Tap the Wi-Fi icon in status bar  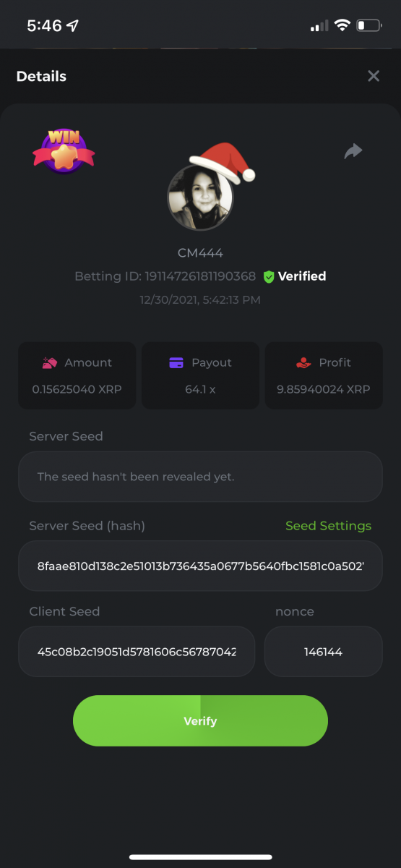pos(341,26)
